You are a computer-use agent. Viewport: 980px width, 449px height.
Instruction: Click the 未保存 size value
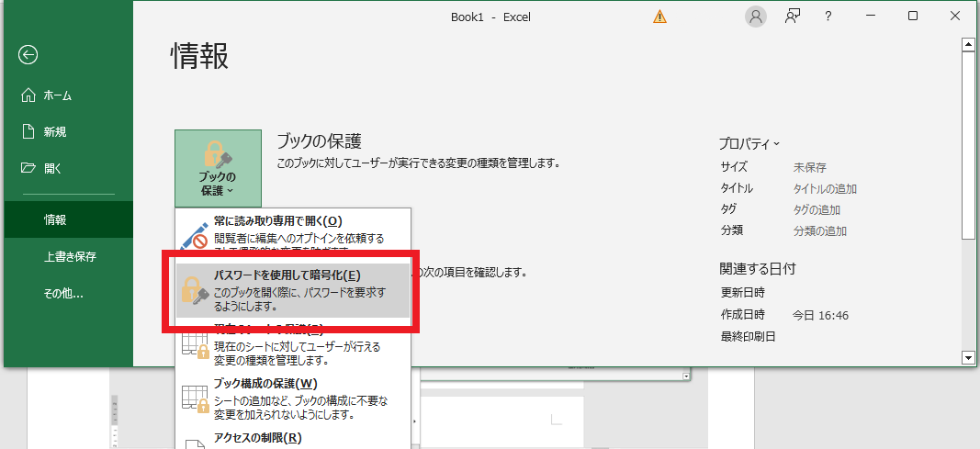[x=810, y=167]
